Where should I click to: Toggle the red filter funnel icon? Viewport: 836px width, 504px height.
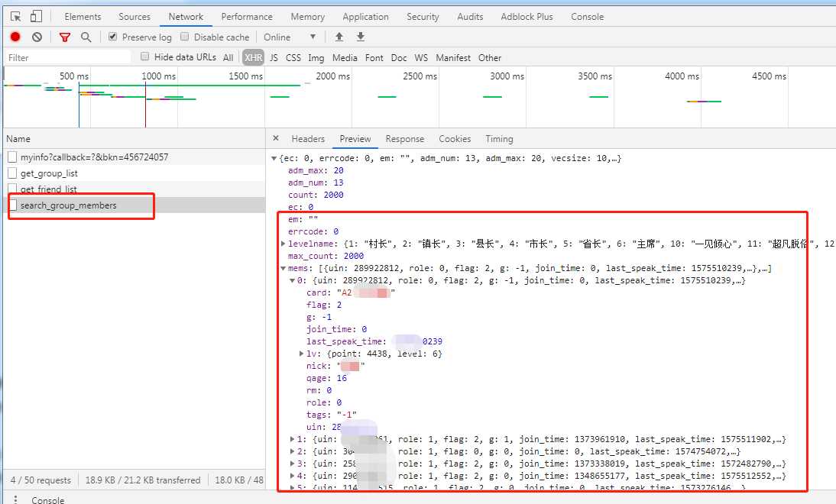pos(65,37)
